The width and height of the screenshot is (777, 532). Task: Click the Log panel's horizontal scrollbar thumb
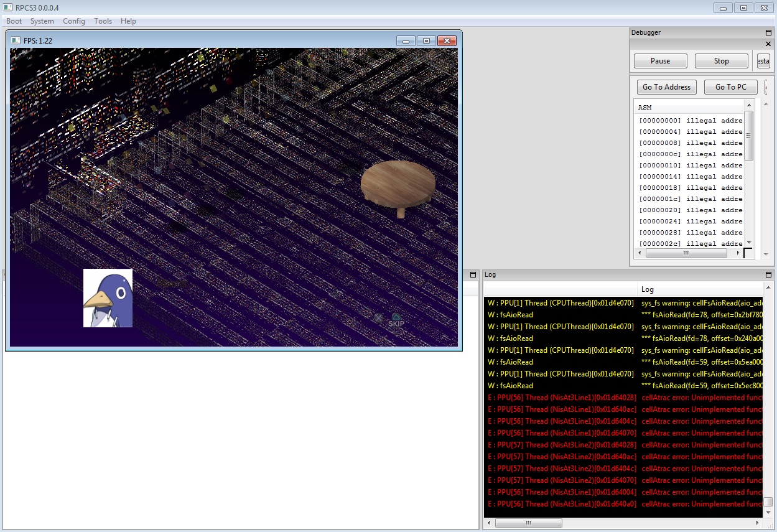(528, 523)
